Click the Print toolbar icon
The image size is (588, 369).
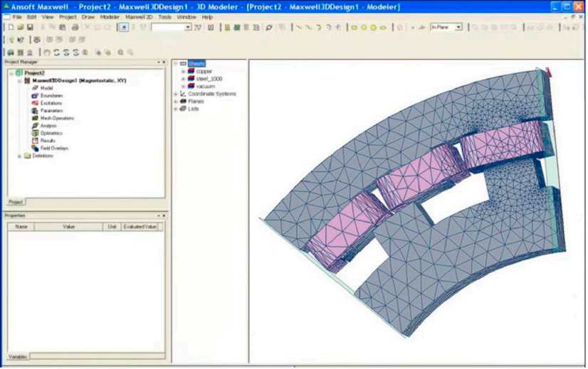coord(75,27)
